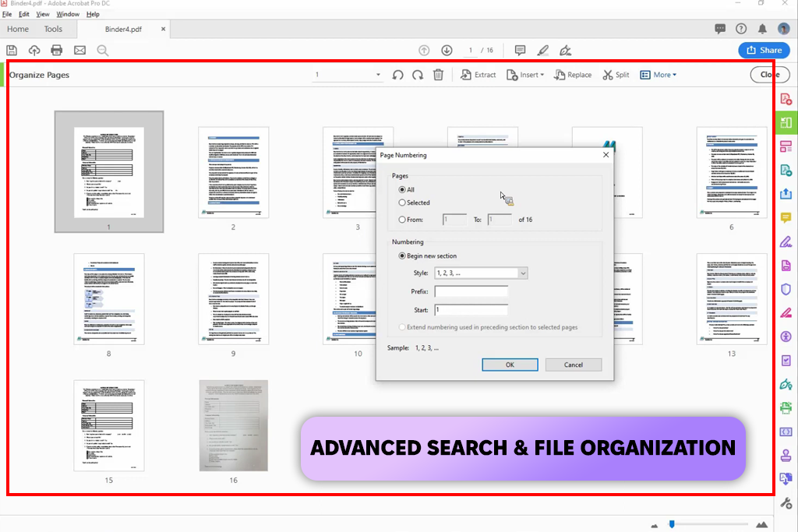This screenshot has width=798, height=532.
Task: Click the Prefix input field
Action: click(471, 291)
